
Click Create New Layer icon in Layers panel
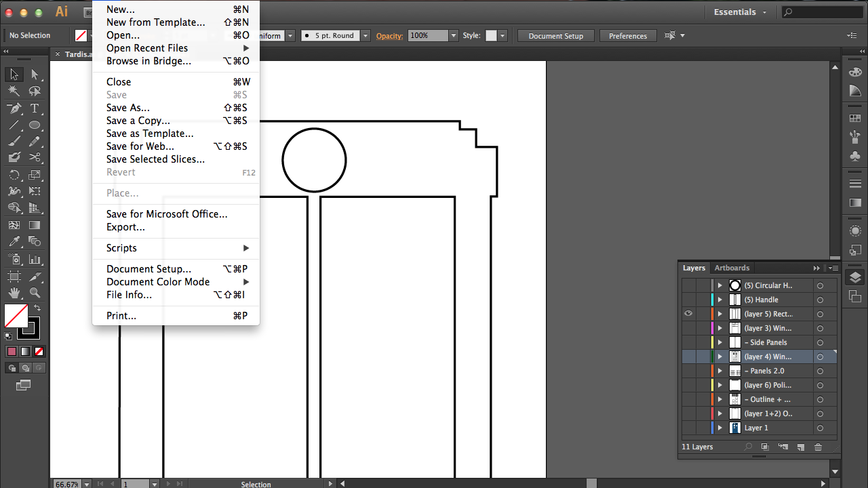800,447
